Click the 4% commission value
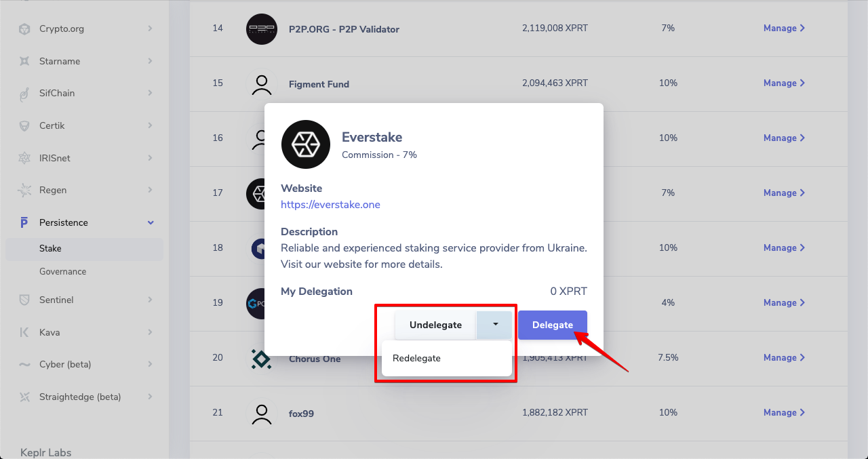The height and width of the screenshot is (459, 868). (668, 303)
